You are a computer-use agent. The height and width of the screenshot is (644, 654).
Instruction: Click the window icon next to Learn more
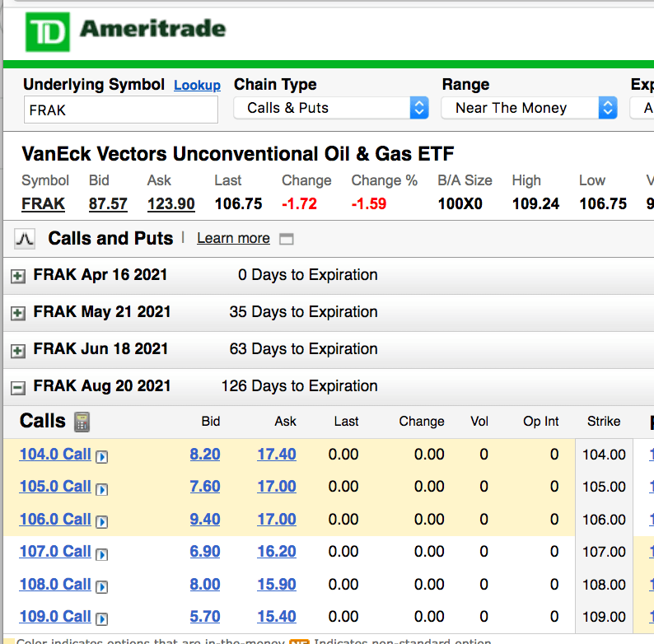click(x=287, y=239)
